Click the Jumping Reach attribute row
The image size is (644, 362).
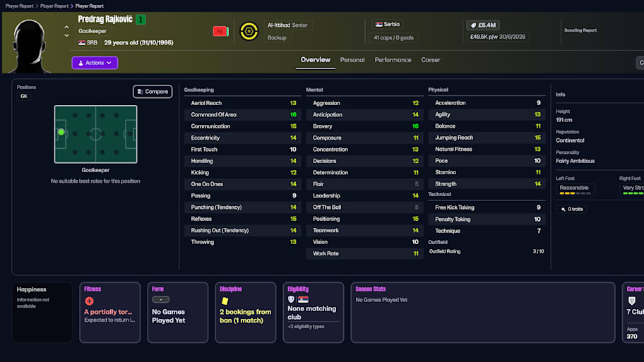tap(487, 138)
